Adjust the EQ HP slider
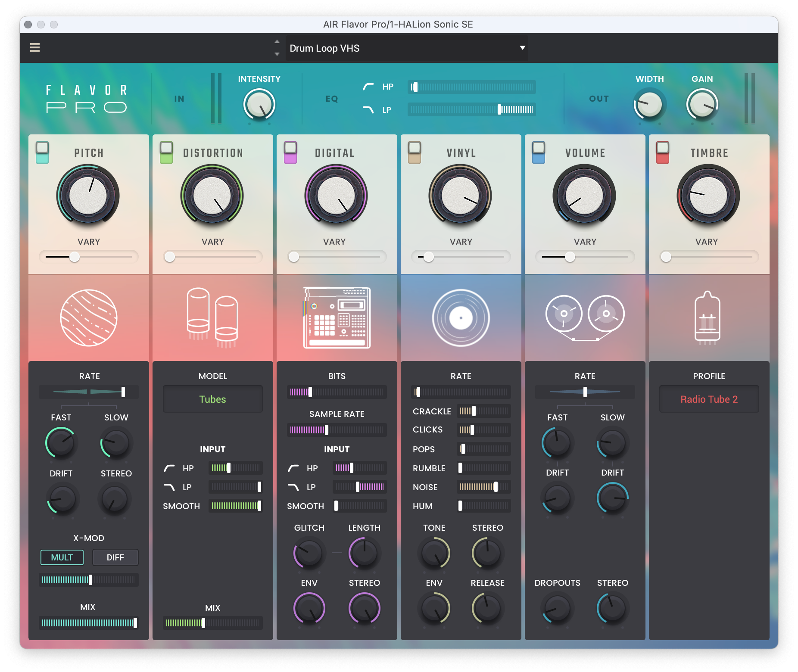798x672 pixels. click(472, 87)
